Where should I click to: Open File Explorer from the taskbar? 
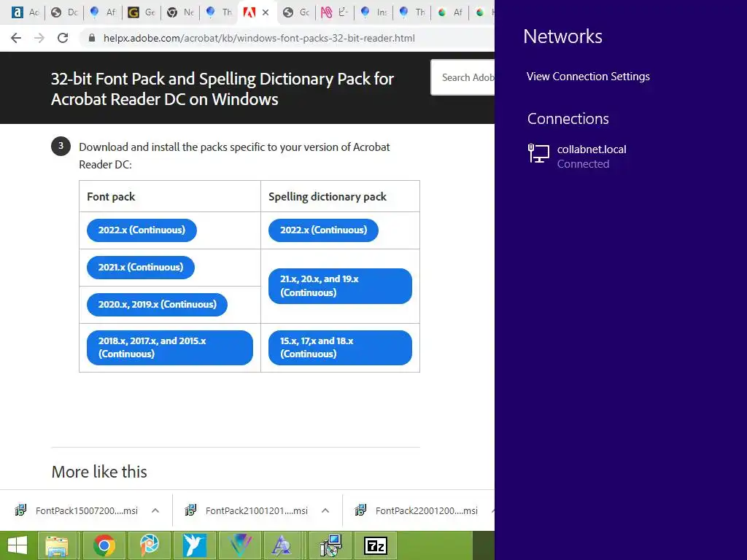coord(57,545)
